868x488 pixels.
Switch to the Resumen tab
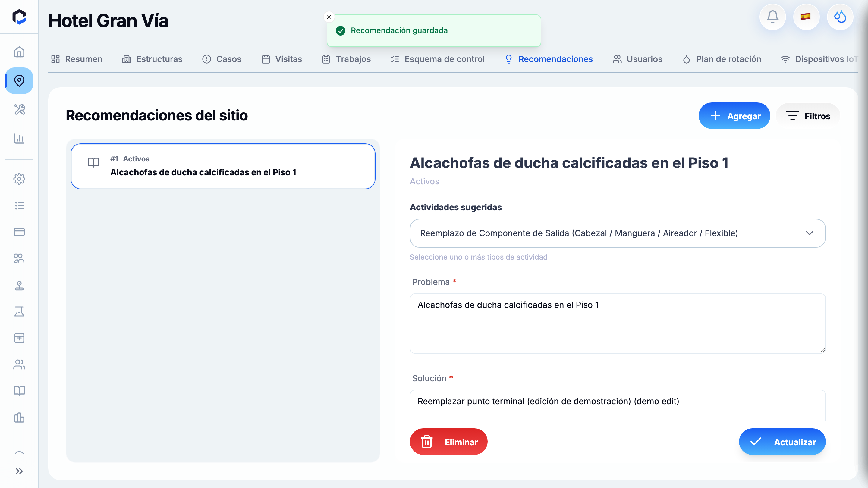[77, 59]
